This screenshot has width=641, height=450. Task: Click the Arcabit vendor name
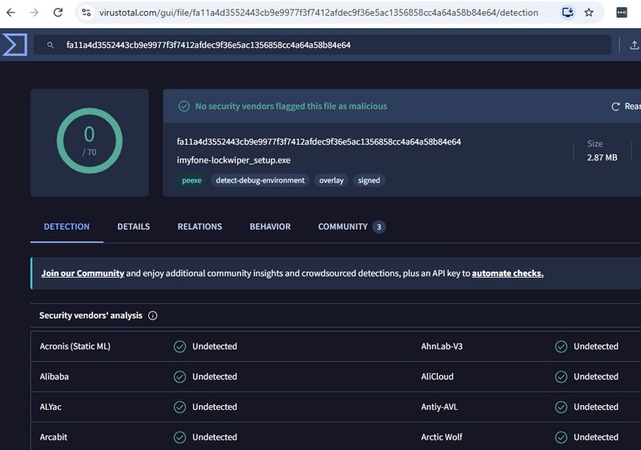pos(54,437)
